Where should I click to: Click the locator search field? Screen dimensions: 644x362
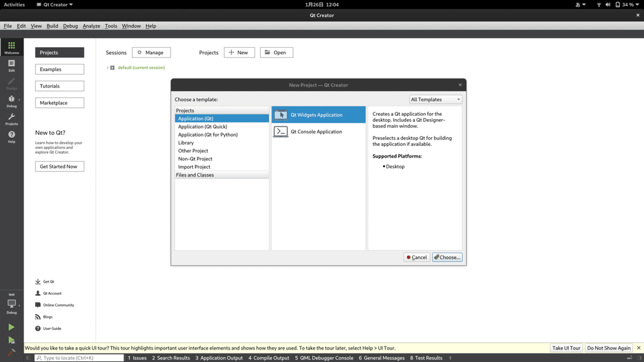(79, 358)
